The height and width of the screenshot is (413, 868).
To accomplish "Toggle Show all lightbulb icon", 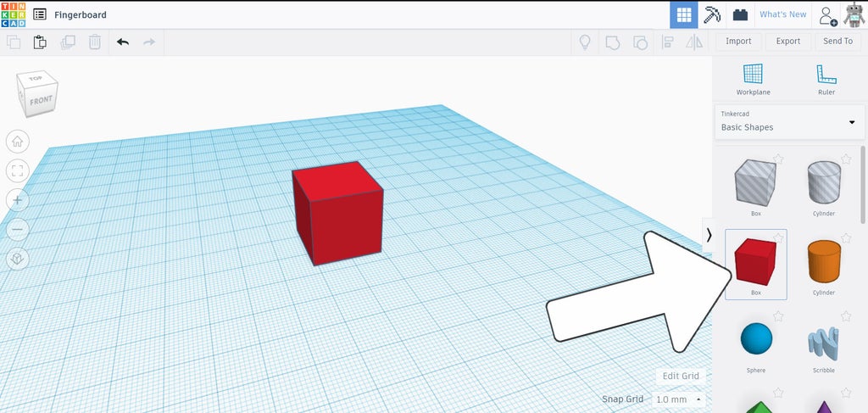I will [x=585, y=42].
